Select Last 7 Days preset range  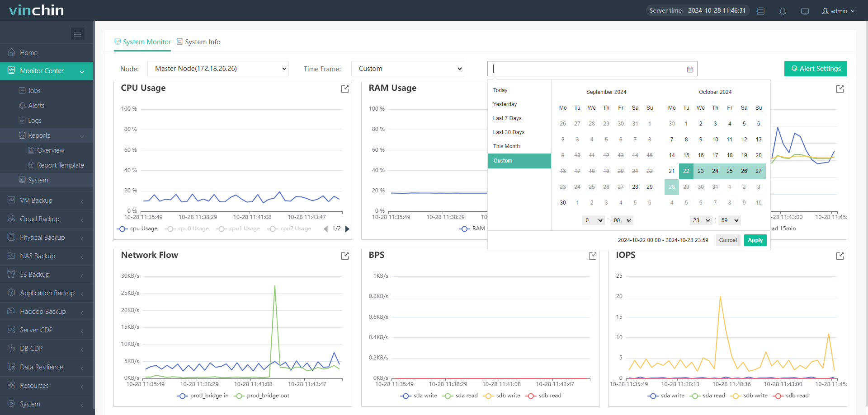507,118
